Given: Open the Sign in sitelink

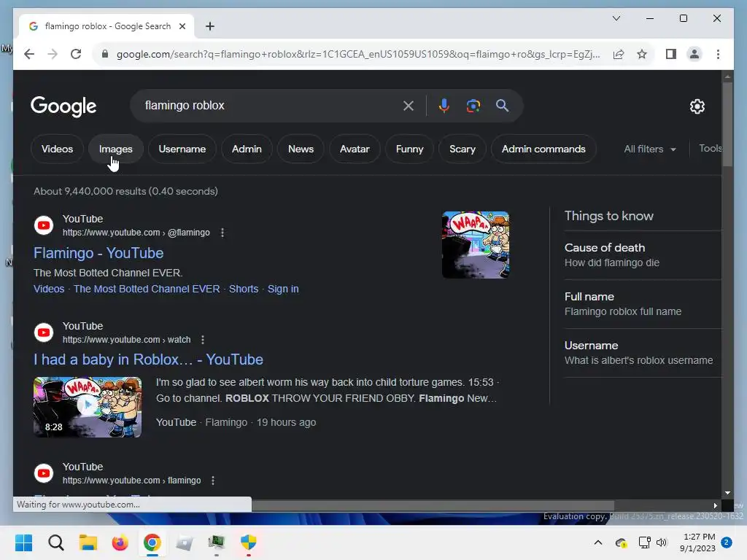Looking at the screenshot, I should [283, 289].
